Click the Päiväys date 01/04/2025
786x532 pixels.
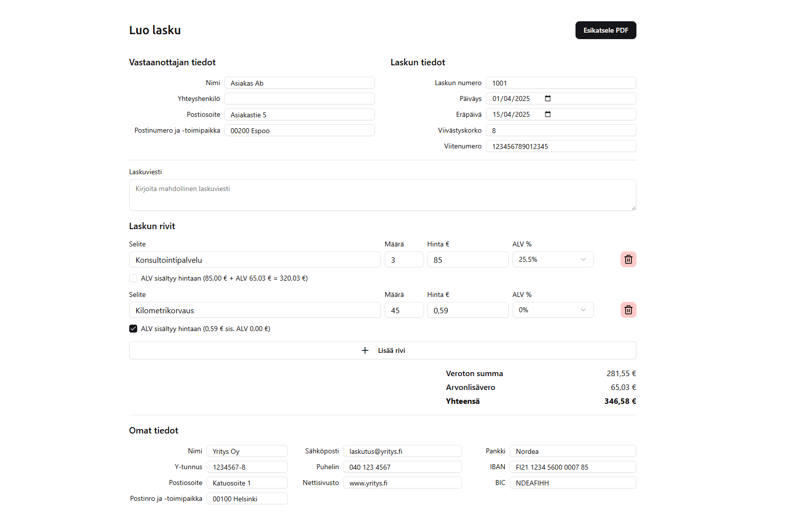click(511, 98)
